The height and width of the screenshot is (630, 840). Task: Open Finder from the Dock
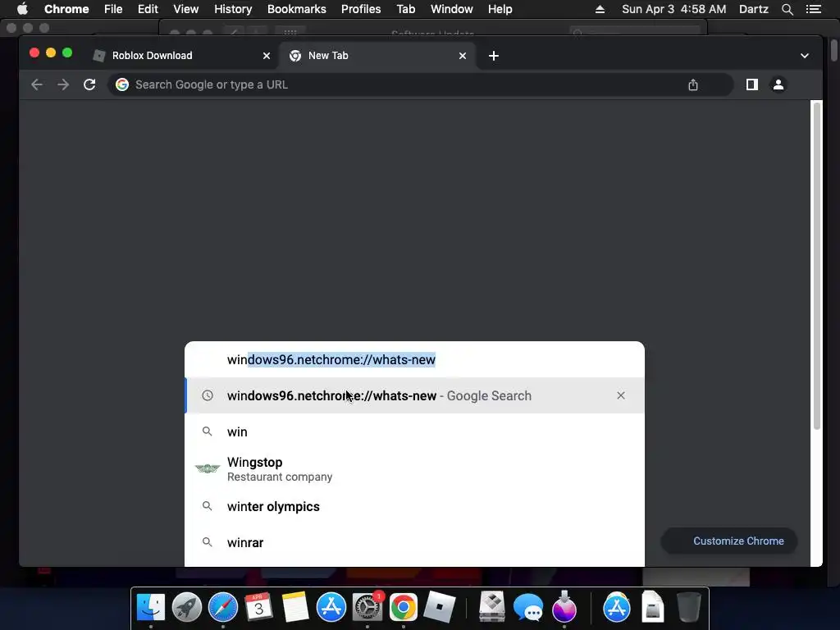coord(151,607)
